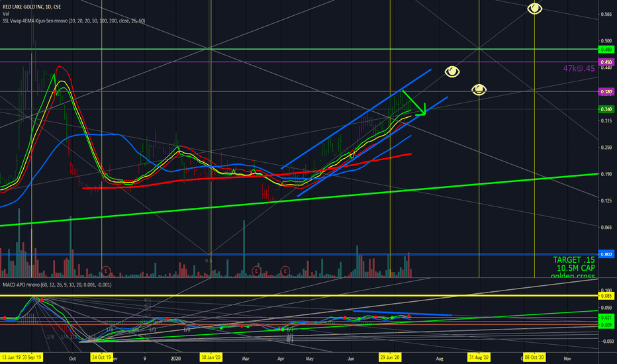Select the MACD-APO mnovo indicator legend
Screen dimensions: 617x364
[x=57, y=285]
